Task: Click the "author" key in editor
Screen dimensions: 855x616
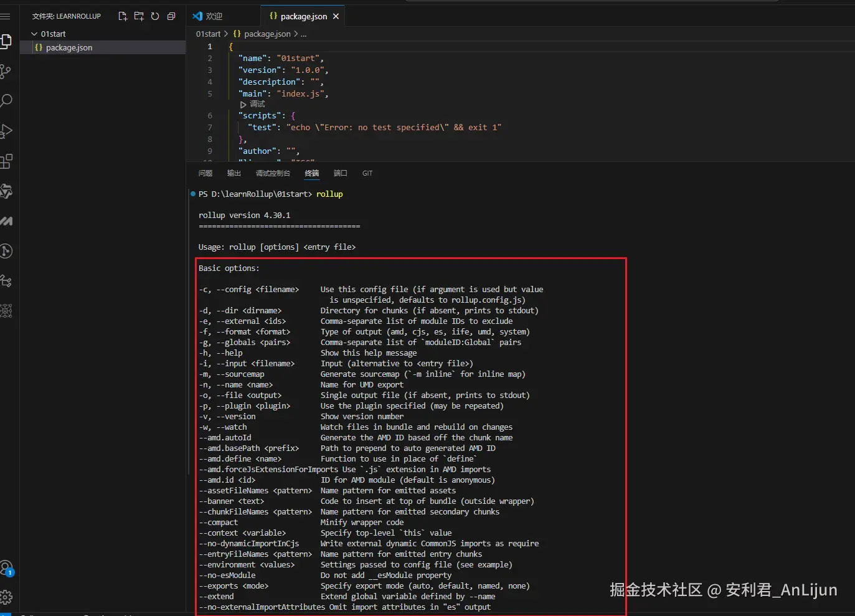Action: click(x=257, y=151)
